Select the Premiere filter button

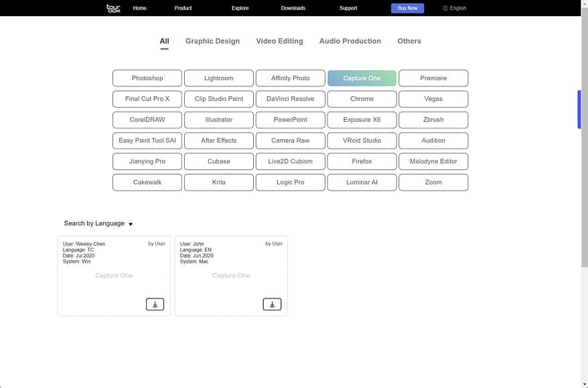coord(433,78)
